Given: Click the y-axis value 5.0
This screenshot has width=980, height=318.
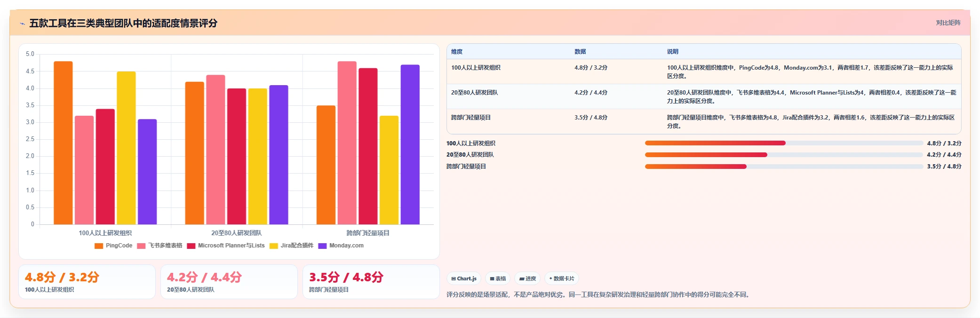Looking at the screenshot, I should [x=30, y=54].
